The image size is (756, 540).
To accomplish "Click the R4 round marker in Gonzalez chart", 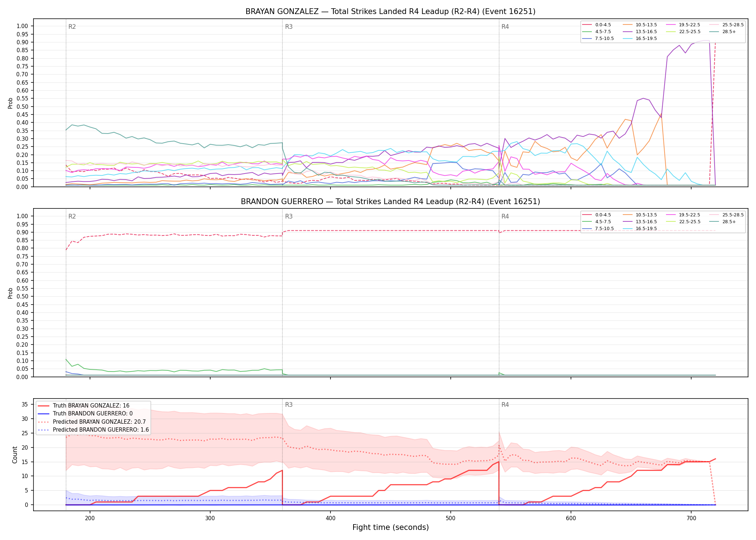I will (x=505, y=27).
